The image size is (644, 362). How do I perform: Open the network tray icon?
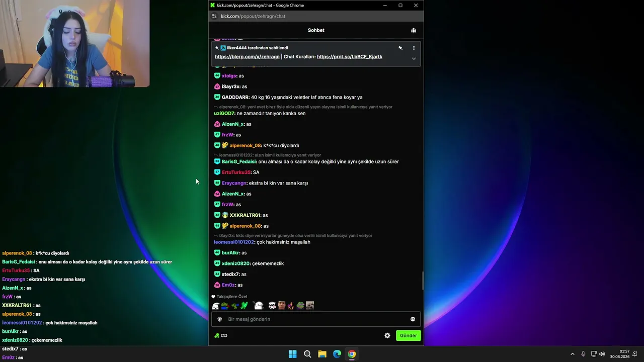(594, 354)
